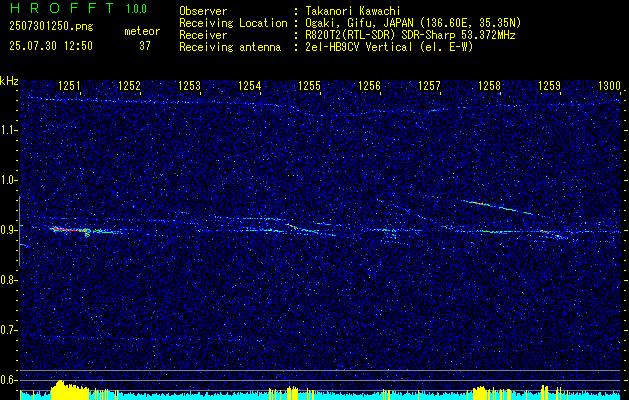Image resolution: width=629 pixels, height=400 pixels.
Task: Click the 1257 time marker
Action: point(429,85)
